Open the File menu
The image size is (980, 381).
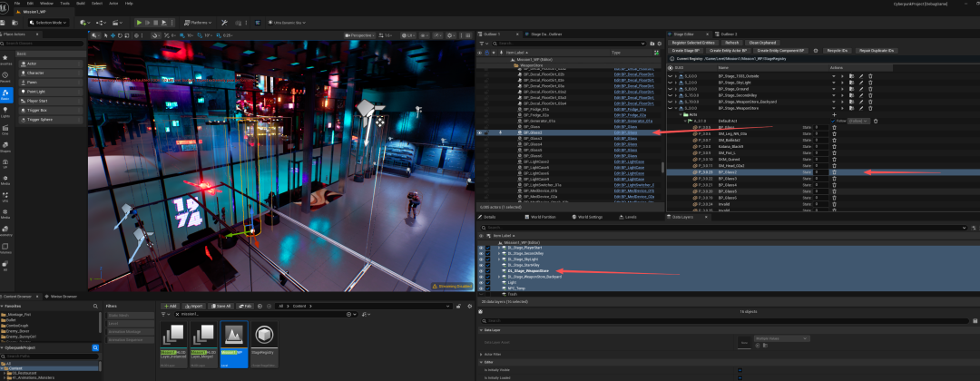pos(17,3)
